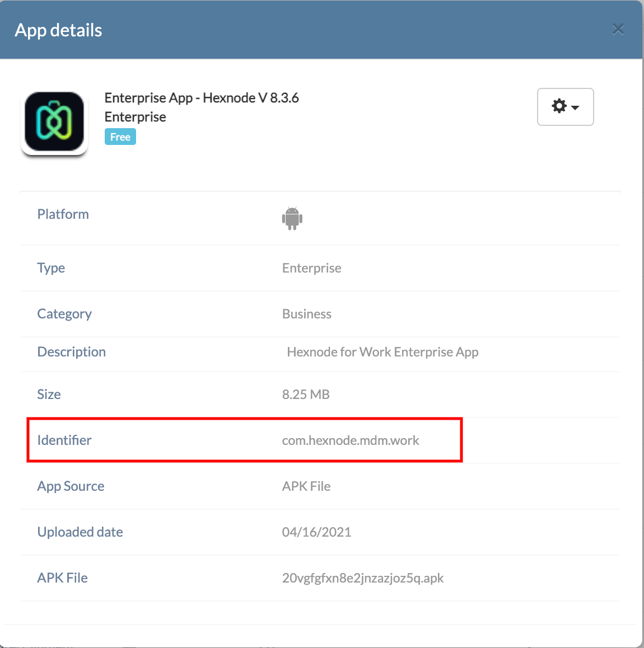This screenshot has height=648, width=644.
Task: Select the Size row label
Action: 49,395
